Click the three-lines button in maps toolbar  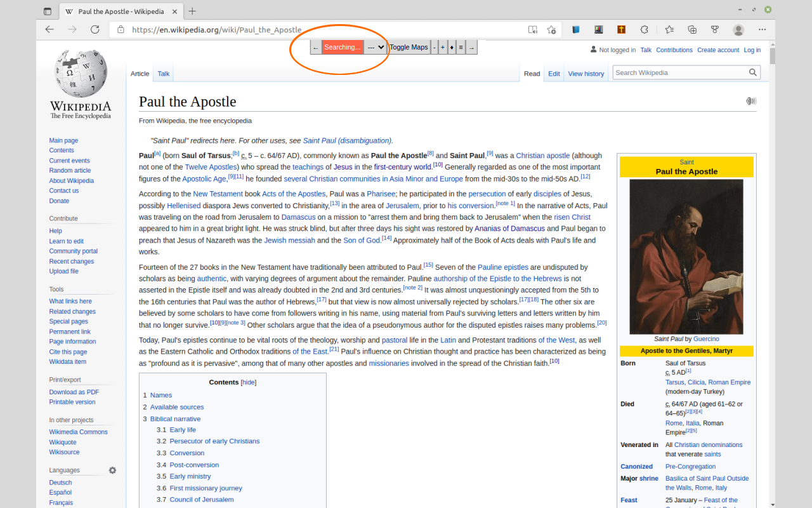pyautogui.click(x=461, y=47)
